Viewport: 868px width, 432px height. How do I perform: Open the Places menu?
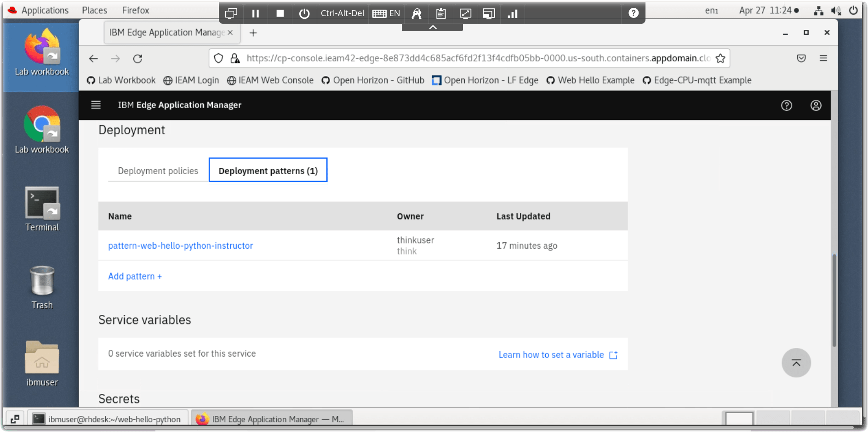(94, 10)
